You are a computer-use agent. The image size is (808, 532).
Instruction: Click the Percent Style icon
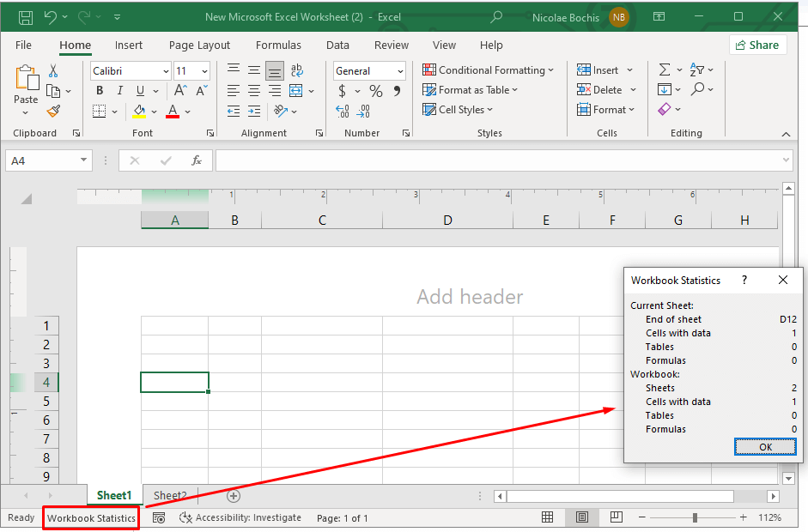[375, 91]
